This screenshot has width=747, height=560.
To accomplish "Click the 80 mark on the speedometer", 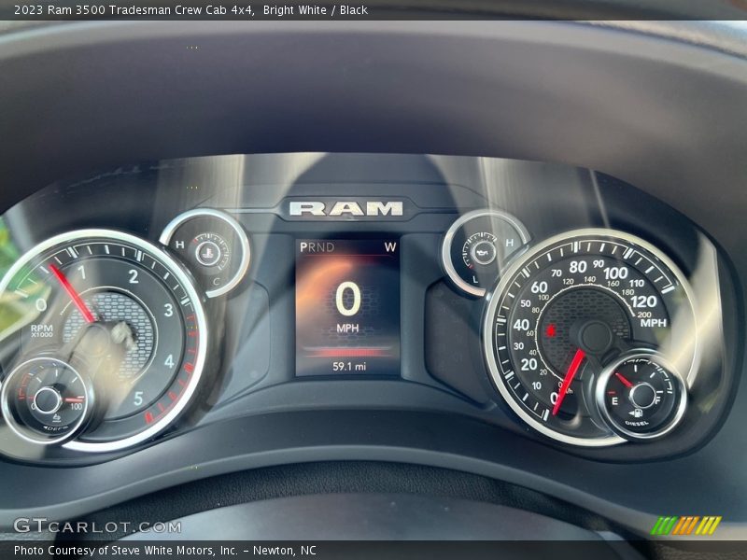I will (578, 267).
